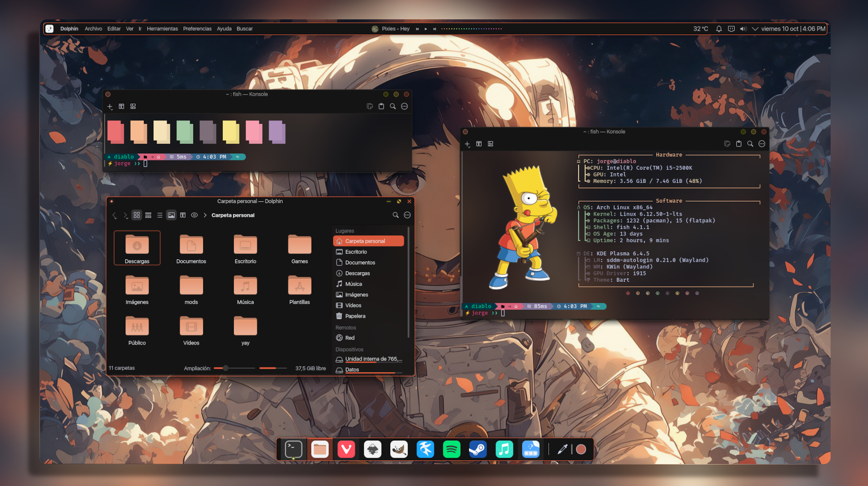868x486 pixels.
Task: Open the Ayuda menu
Action: pyautogui.click(x=224, y=29)
